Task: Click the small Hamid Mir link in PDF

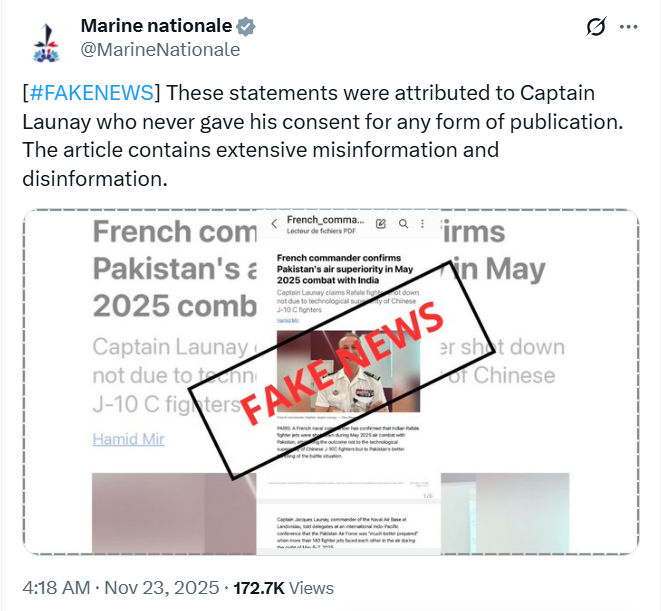Action: point(288,320)
